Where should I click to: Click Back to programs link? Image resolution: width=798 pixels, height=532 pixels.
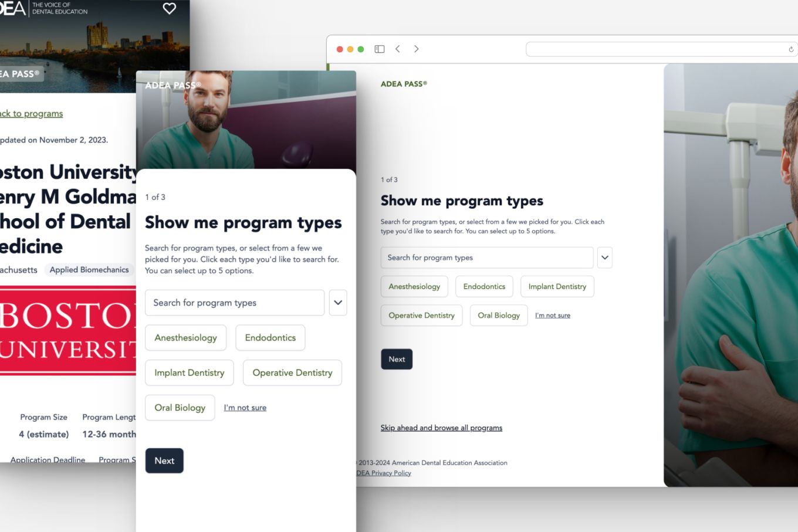32,113
